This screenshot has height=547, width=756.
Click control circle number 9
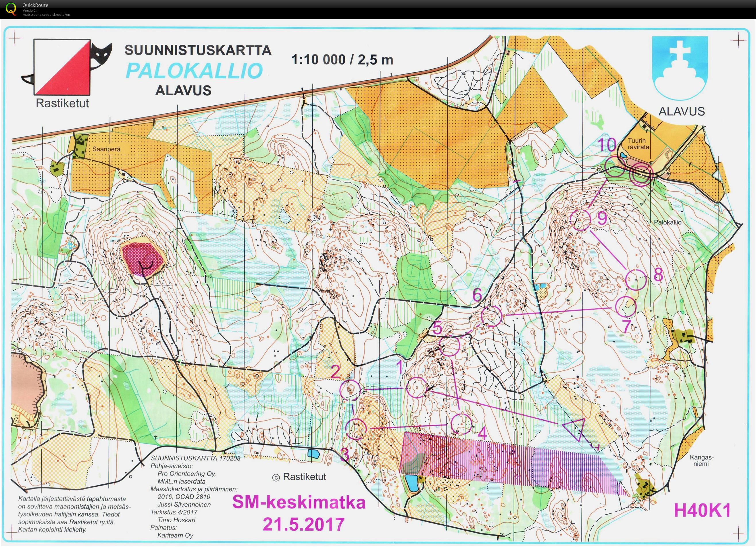pyautogui.click(x=580, y=220)
